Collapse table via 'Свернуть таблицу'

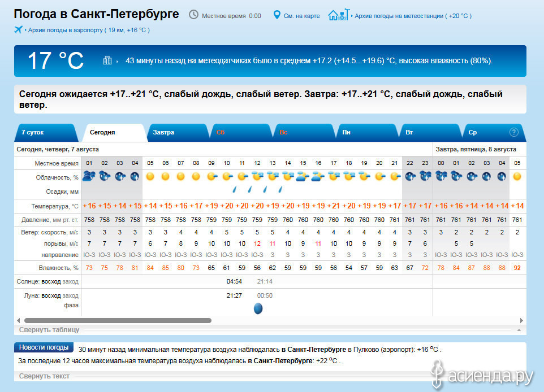[x=49, y=330]
